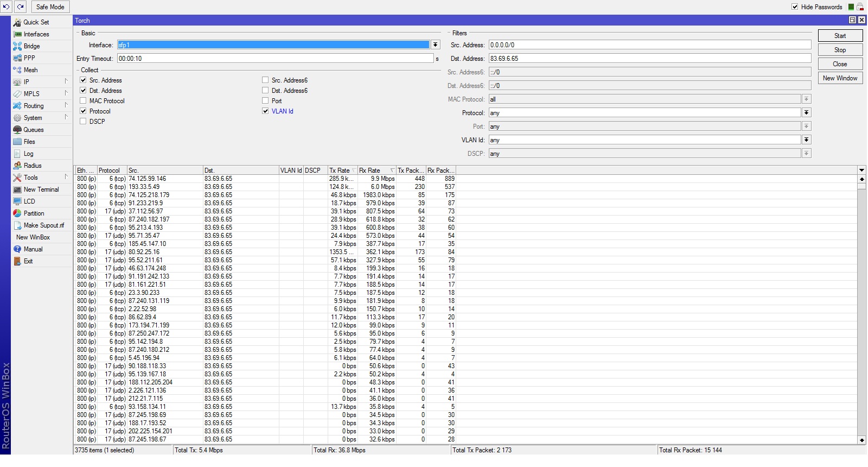Open the column chooser dropdown arrow
Screen dimensions: 868x467
tap(861, 171)
